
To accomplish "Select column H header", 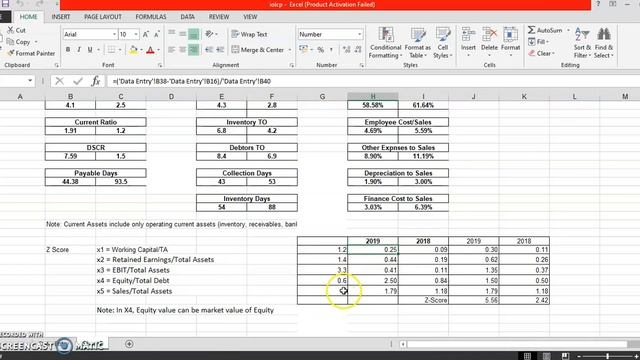I will pos(373,96).
